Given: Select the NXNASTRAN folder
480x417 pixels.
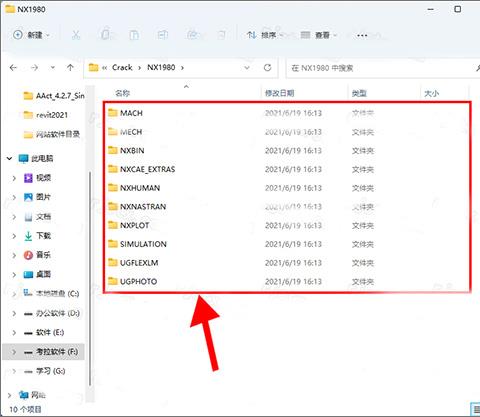Looking at the screenshot, I should point(137,207).
